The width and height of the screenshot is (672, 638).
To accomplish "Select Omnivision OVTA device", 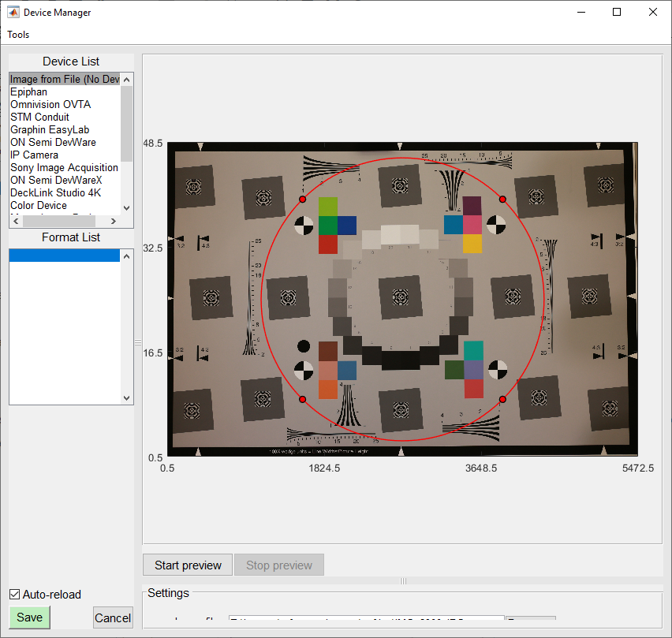I will (50, 105).
